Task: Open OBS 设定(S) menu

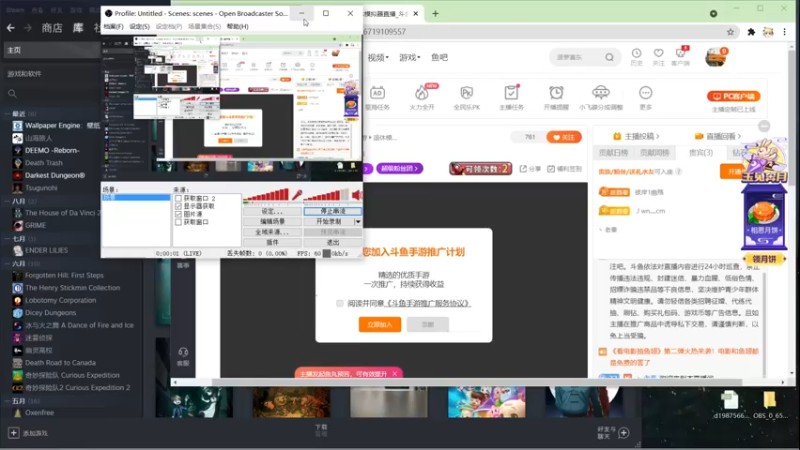Action: pyautogui.click(x=139, y=27)
